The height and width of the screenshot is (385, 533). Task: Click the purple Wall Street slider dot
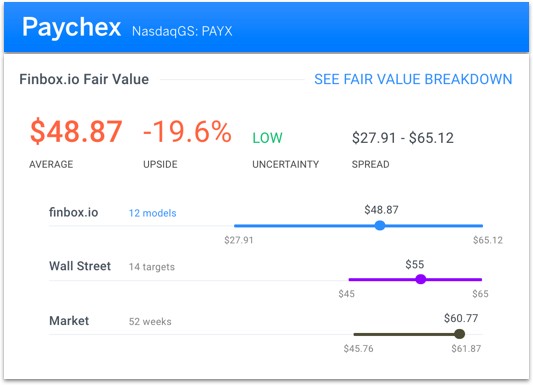point(421,279)
